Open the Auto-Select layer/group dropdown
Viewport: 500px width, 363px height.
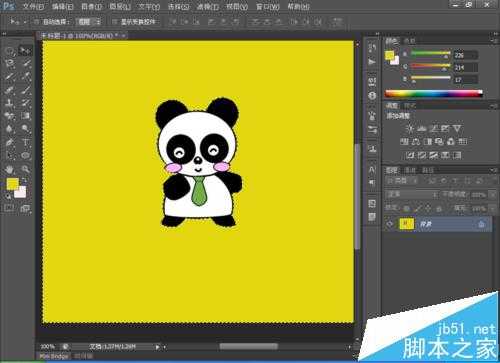pyautogui.click(x=88, y=22)
